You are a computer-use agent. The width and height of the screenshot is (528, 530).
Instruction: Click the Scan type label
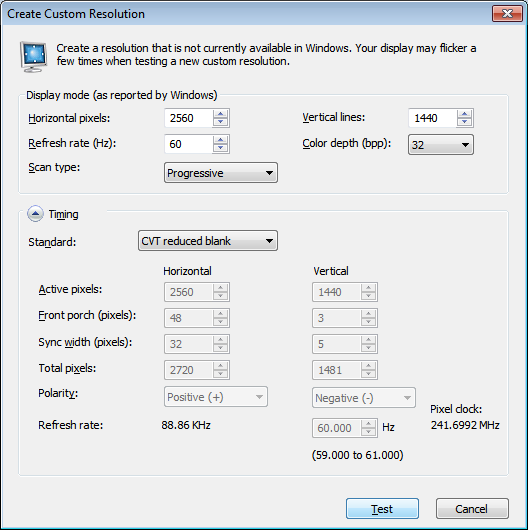54,167
